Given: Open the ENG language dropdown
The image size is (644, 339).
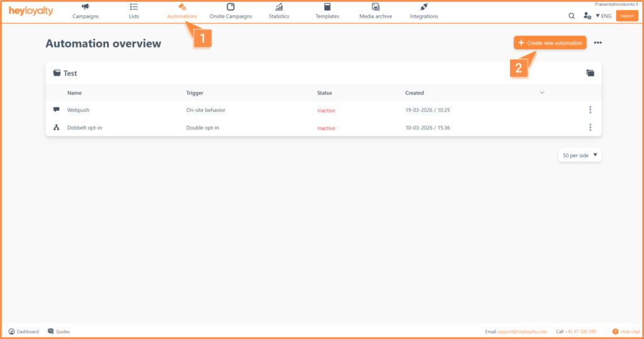Looking at the screenshot, I should click(603, 16).
